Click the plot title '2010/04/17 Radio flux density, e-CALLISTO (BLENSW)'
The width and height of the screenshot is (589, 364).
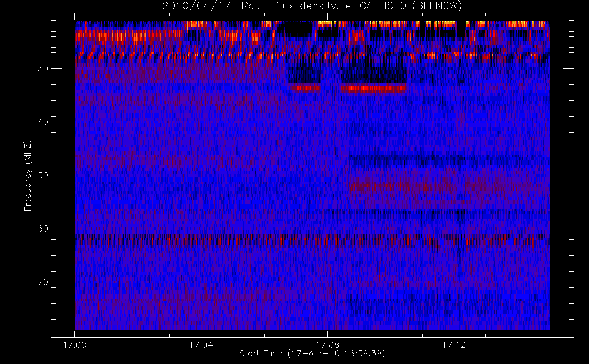pyautogui.click(x=312, y=6)
